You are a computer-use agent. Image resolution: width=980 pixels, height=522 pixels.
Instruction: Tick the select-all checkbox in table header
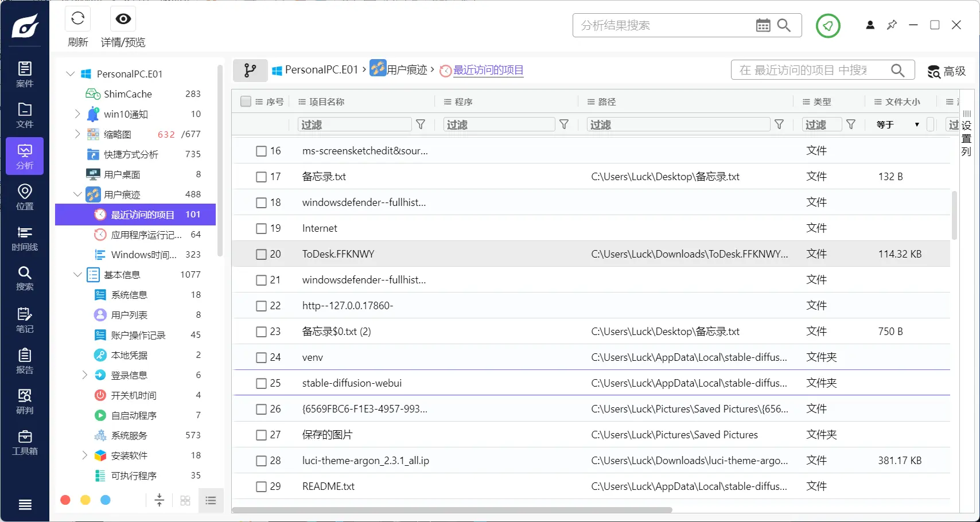tap(246, 102)
